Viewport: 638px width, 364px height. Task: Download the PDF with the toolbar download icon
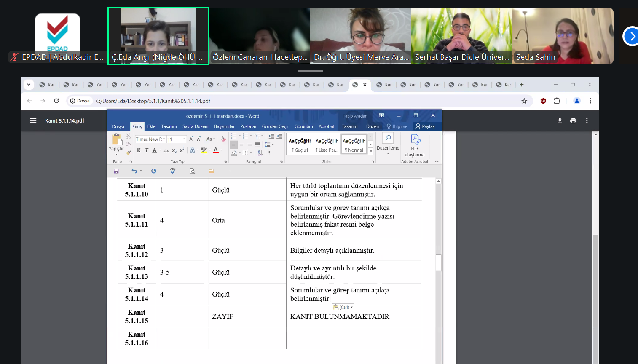click(560, 120)
